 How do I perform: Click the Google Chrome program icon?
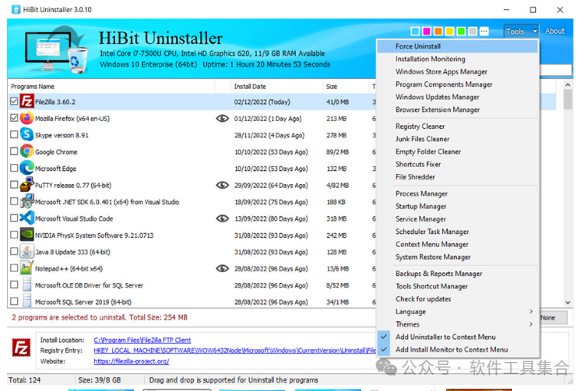click(27, 152)
